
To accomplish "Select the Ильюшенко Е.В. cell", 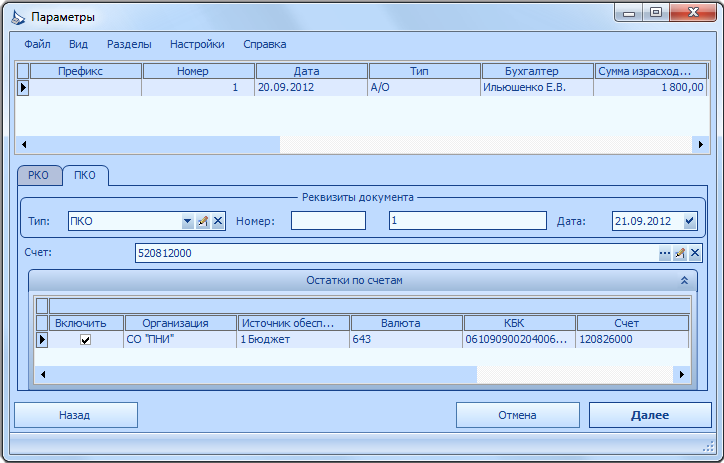I will (x=537, y=87).
